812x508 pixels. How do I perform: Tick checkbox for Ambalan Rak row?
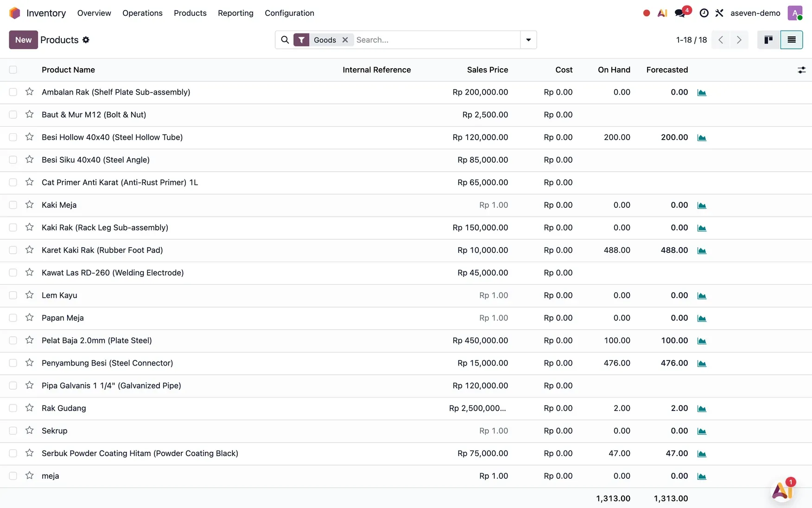click(13, 92)
